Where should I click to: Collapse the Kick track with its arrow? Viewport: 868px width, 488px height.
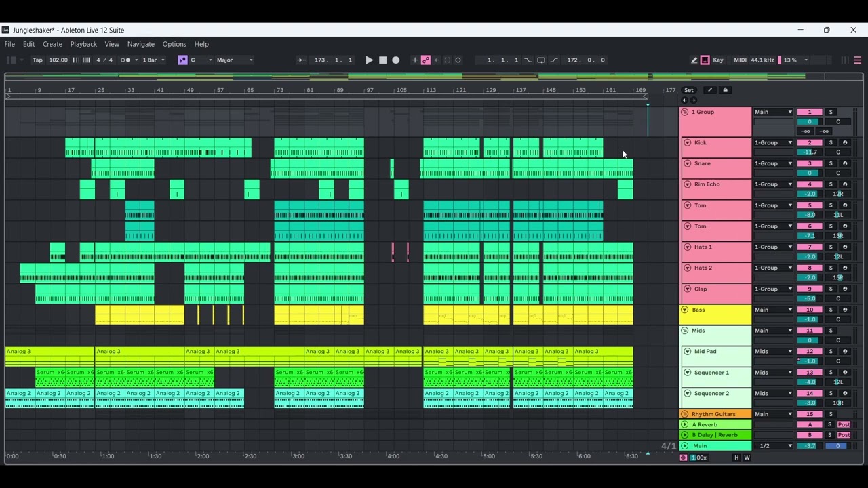[x=687, y=143]
